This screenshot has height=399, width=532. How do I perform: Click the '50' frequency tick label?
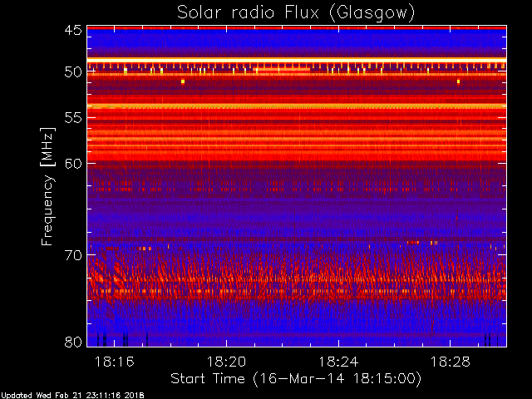click(x=73, y=72)
